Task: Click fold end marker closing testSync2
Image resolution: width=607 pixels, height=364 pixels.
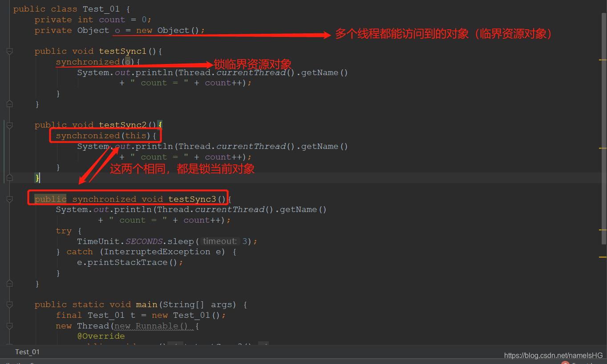Action: coord(9,178)
